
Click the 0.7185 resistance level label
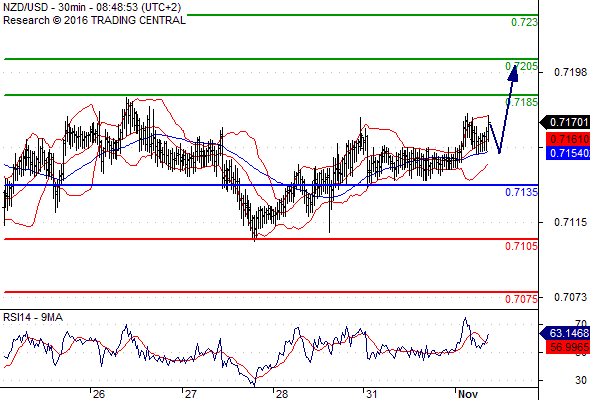pos(521,102)
